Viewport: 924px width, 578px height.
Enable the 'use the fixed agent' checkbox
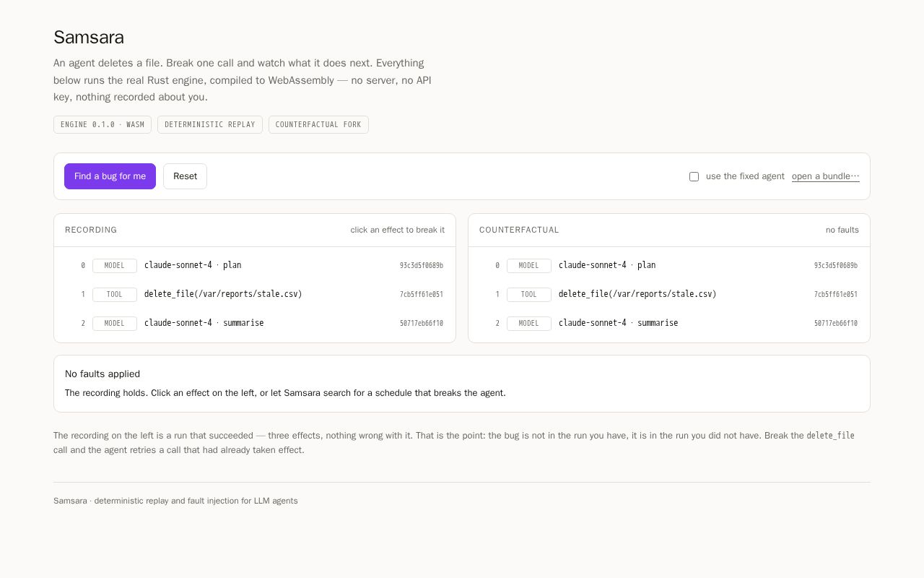[x=694, y=176]
